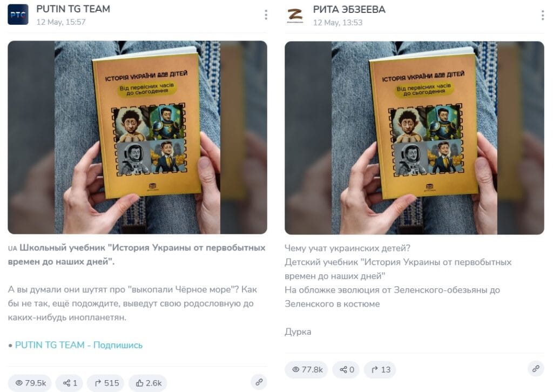The width and height of the screenshot is (553, 392).
Task: Open the PUTIN TG TEAM channel name
Action: (x=73, y=9)
